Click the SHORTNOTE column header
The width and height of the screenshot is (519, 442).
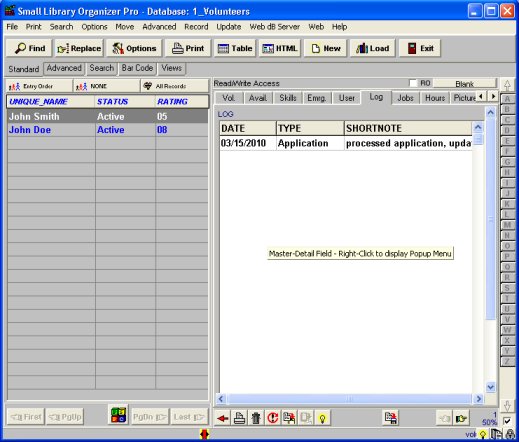408,128
